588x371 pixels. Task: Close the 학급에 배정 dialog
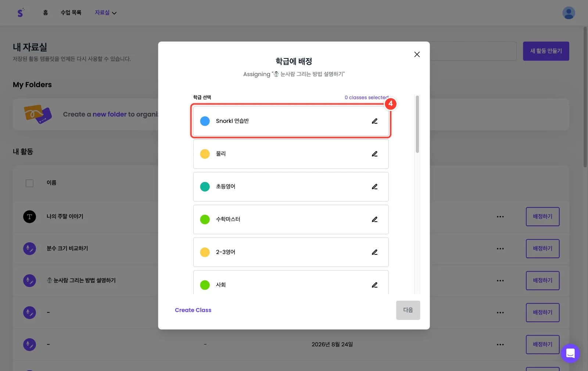coord(417,54)
